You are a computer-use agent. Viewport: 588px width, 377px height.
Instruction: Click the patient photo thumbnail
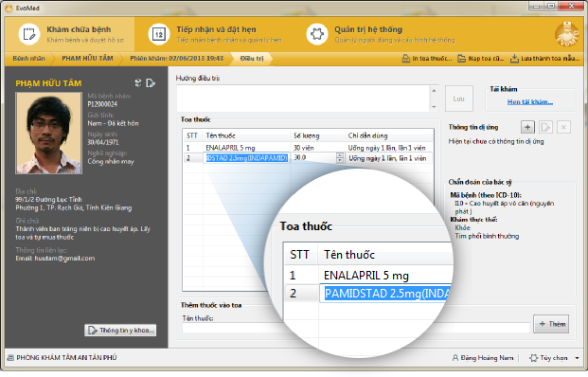(48, 134)
